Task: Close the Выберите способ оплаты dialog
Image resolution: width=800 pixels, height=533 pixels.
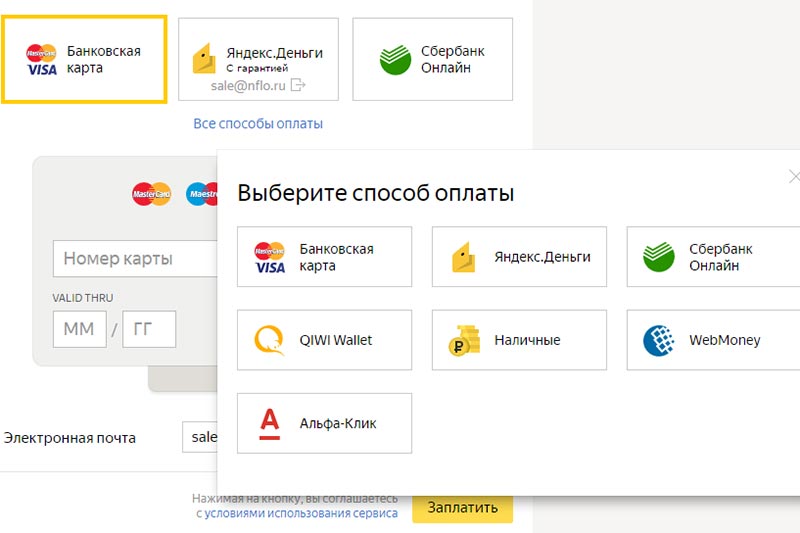Action: pyautogui.click(x=794, y=176)
